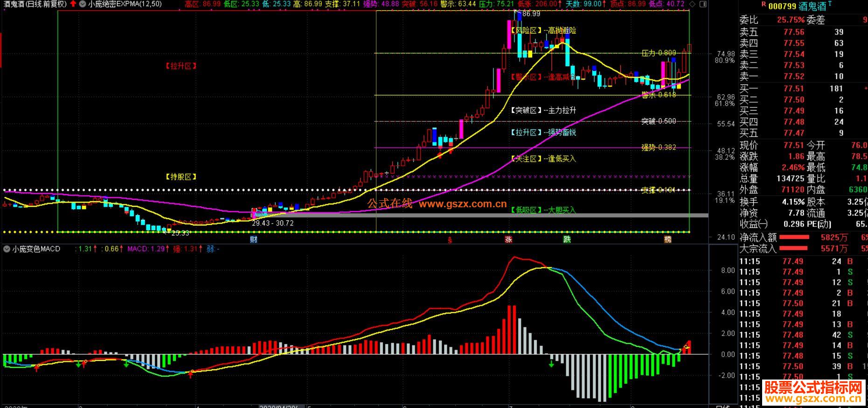Screen dimensions: 868x408
Task: Click the 【突破区】--主力拉升 zone label
Action: 543,111
